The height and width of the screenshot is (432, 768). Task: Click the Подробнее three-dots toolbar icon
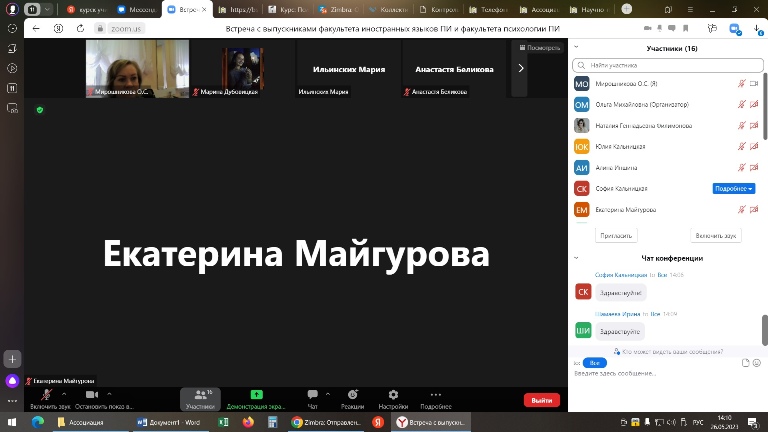(x=436, y=395)
